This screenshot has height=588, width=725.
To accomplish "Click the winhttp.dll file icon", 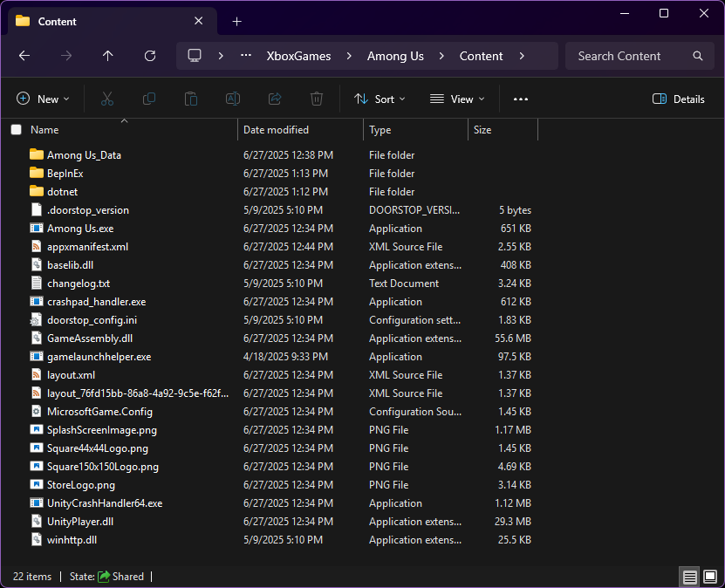I will (x=37, y=539).
